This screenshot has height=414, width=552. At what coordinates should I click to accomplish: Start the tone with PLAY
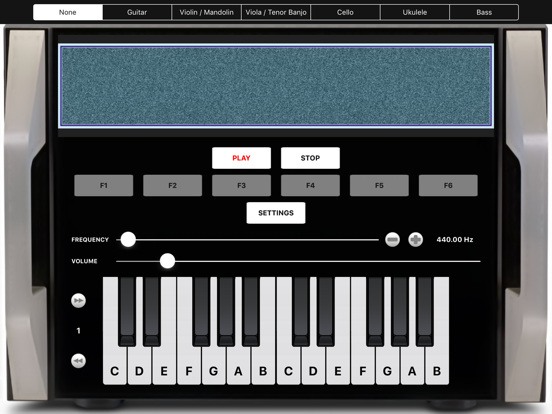pos(242,158)
